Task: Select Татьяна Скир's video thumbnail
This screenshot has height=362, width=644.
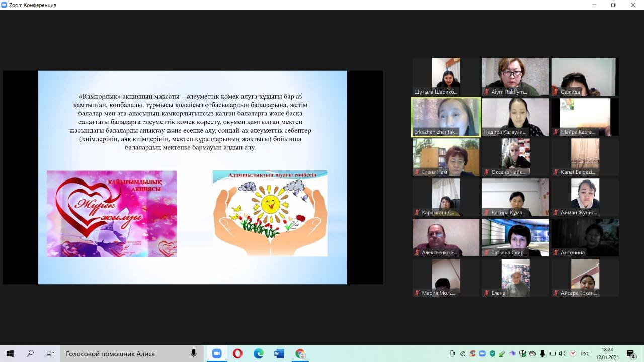Action: [516, 237]
